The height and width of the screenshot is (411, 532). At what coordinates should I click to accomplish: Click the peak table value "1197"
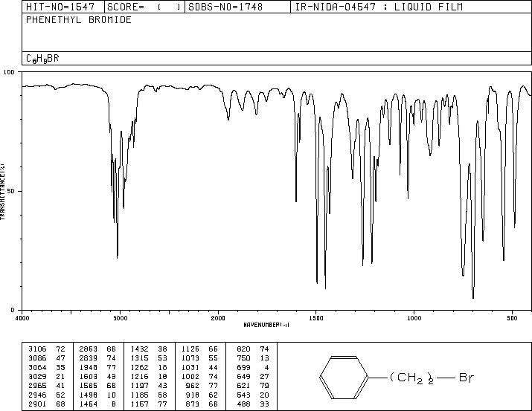139,386
